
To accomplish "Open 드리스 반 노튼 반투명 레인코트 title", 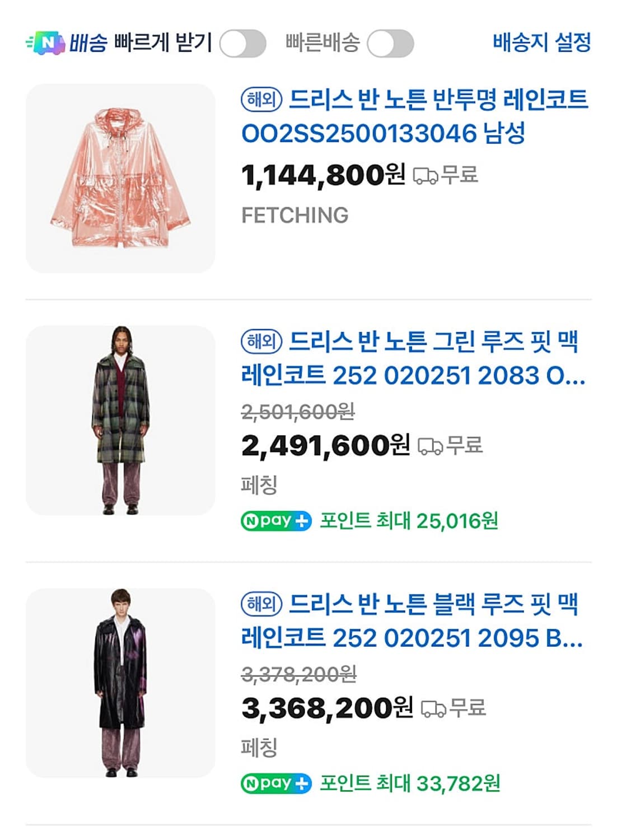I will tap(414, 116).
